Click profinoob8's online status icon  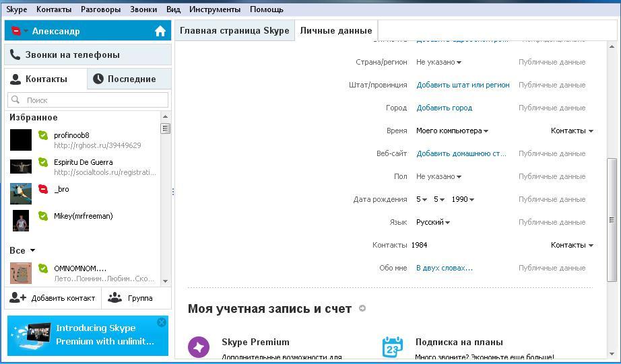click(x=43, y=135)
